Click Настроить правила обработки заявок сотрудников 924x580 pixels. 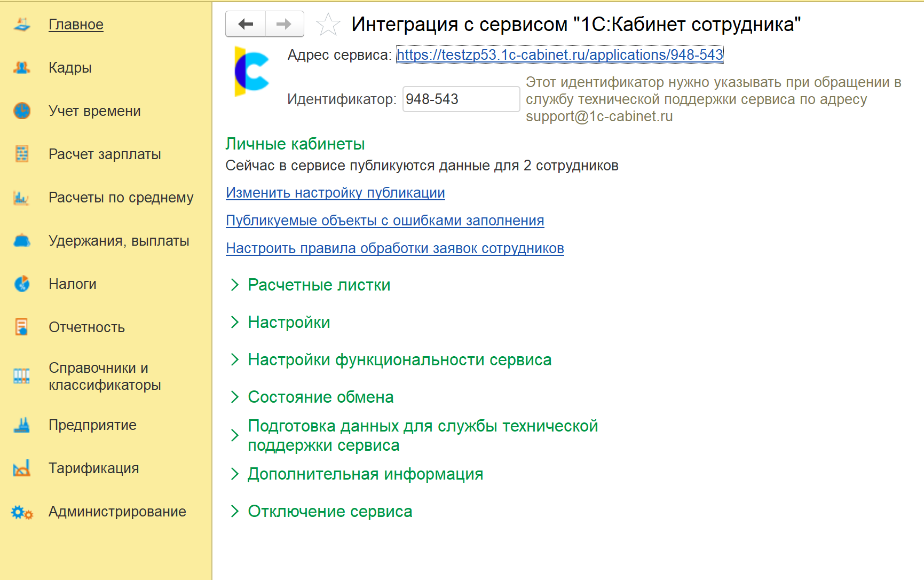(x=395, y=248)
